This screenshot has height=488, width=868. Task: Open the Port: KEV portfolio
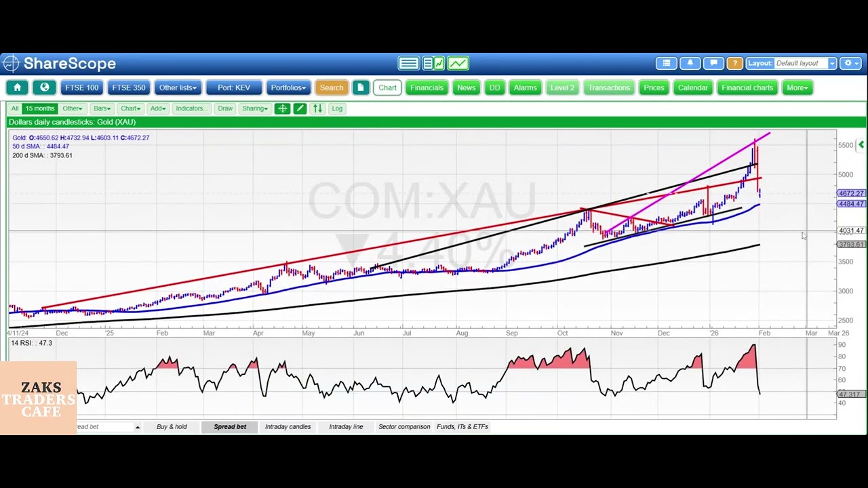pos(234,87)
